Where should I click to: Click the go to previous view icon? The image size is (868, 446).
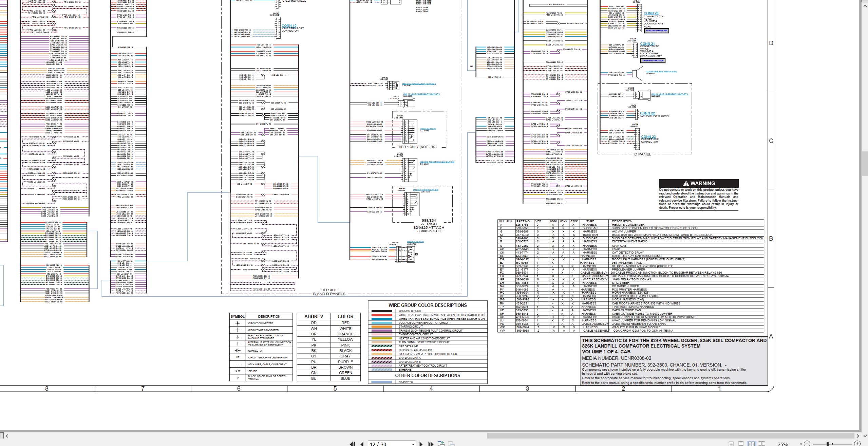(441, 444)
